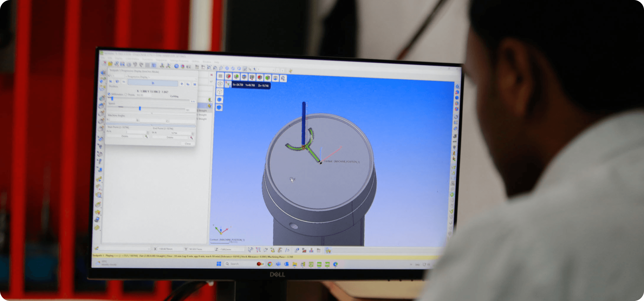
Task: Open Google Chrome from the taskbar
Action: (270, 264)
